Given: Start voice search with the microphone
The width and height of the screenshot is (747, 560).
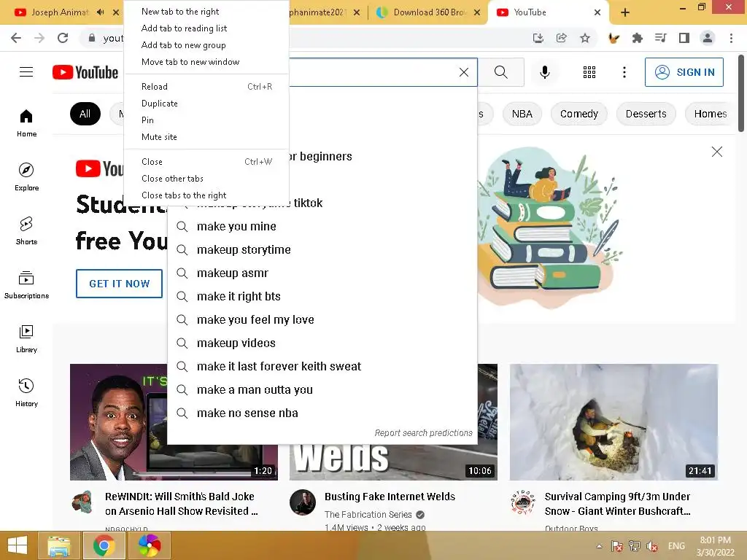Looking at the screenshot, I should (x=544, y=72).
